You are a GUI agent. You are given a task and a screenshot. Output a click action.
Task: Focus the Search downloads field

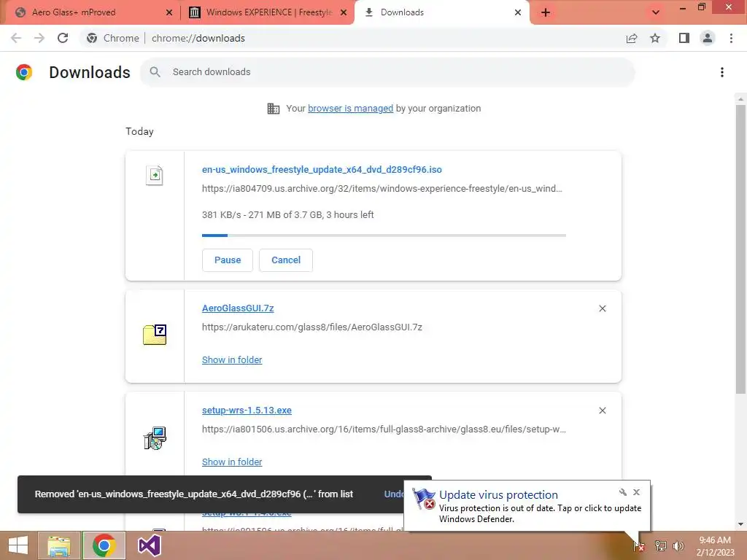coord(387,72)
